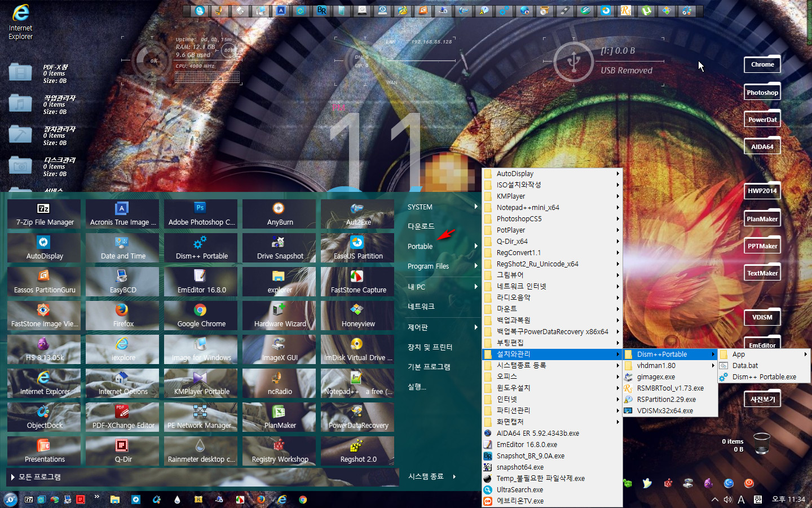Select KMPlayer folder entry

point(552,196)
